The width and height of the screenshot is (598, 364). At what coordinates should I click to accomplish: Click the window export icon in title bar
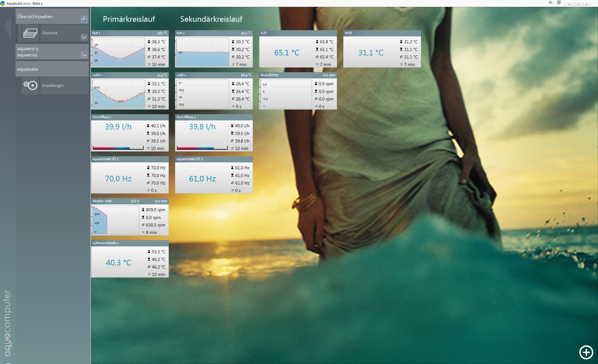coord(559,2)
